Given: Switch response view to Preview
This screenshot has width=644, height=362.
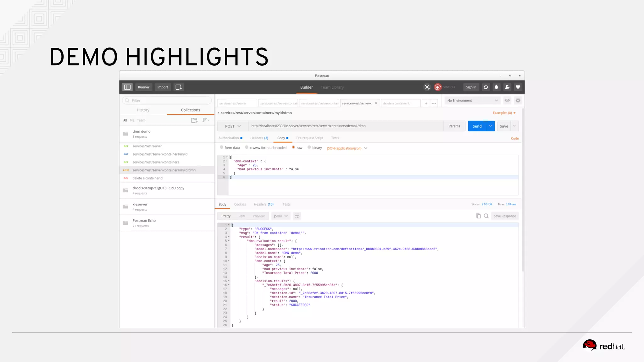Looking at the screenshot, I should [x=258, y=216].
